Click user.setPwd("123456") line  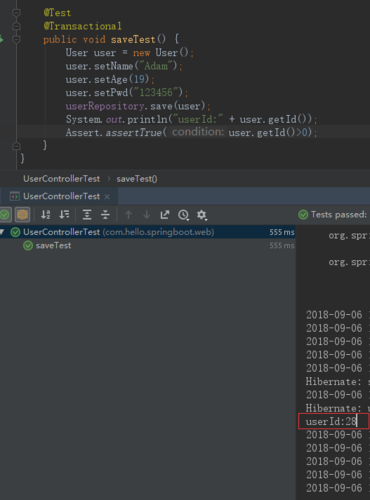127,93
